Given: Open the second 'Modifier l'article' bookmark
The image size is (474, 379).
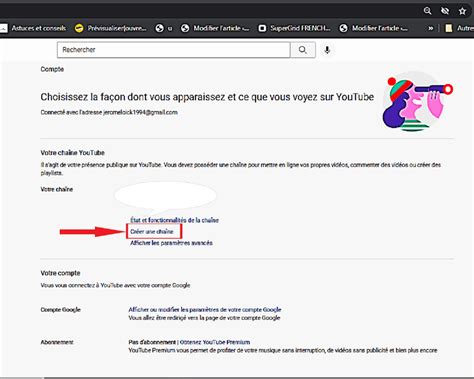Looking at the screenshot, I should tap(373, 28).
